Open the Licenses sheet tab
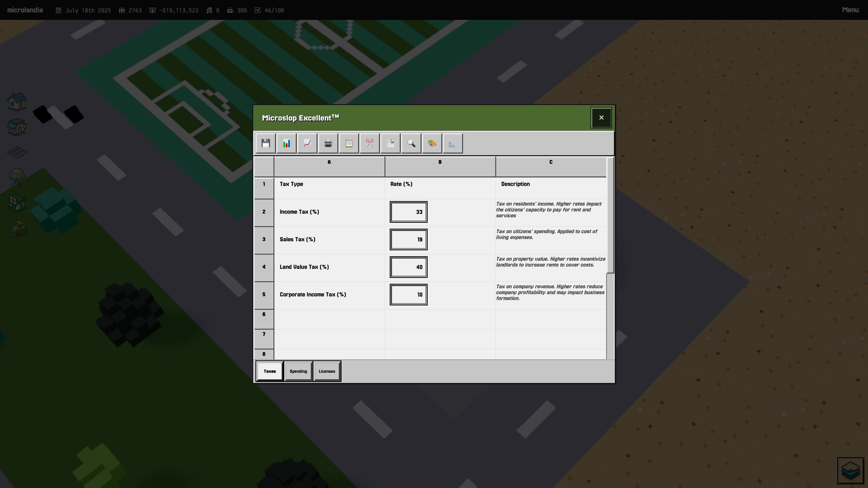The image size is (868, 488). [x=327, y=371]
